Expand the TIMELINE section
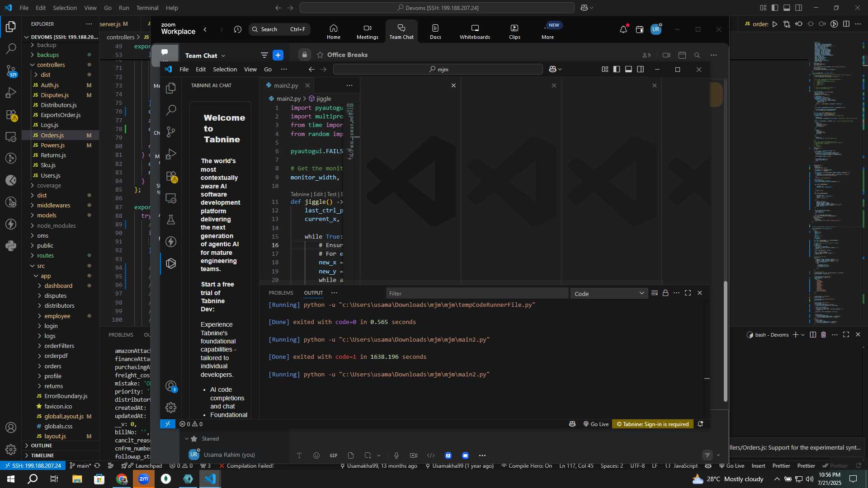 (42, 455)
